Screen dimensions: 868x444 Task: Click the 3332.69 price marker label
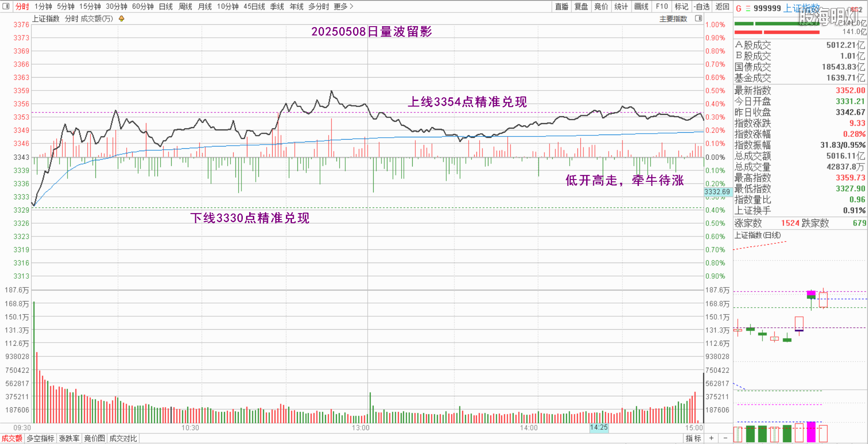point(717,192)
